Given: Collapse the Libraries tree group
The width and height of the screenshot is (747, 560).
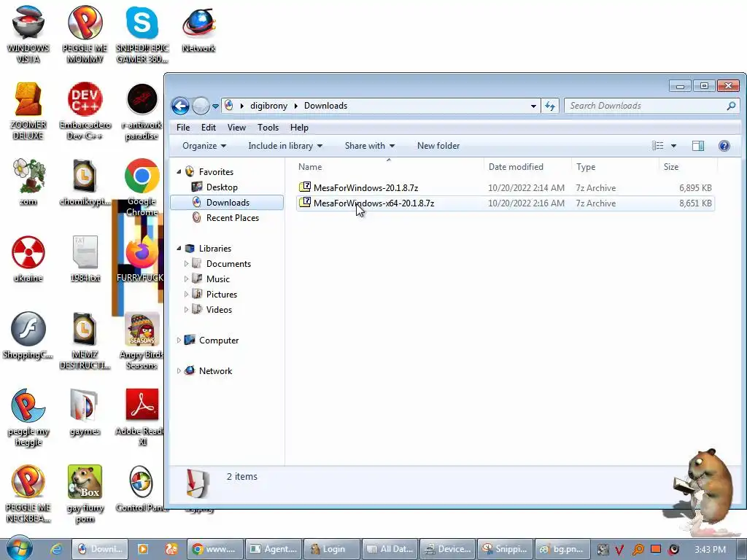Looking at the screenshot, I should pos(179,248).
